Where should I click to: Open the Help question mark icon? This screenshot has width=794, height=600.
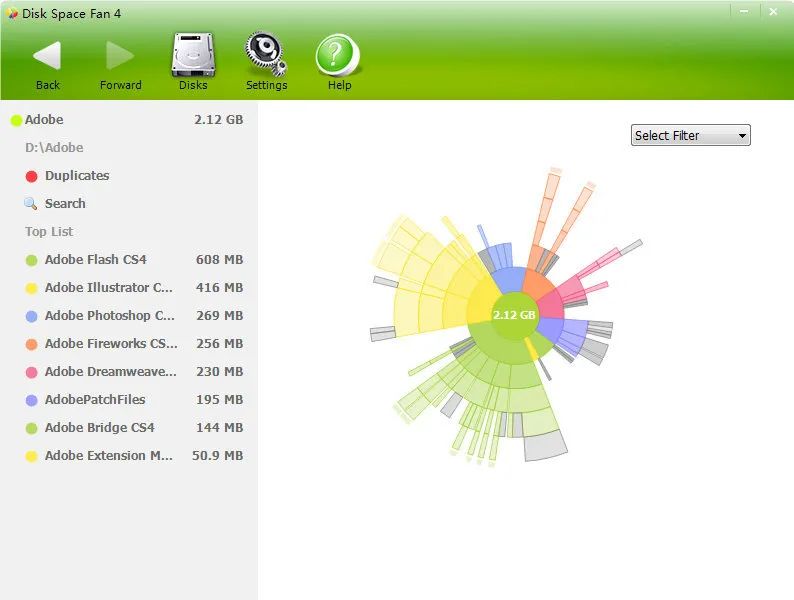(338, 55)
